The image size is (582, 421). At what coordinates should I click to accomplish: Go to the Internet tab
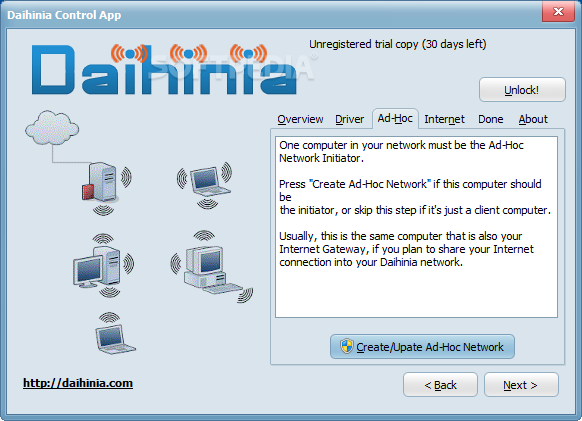[444, 119]
